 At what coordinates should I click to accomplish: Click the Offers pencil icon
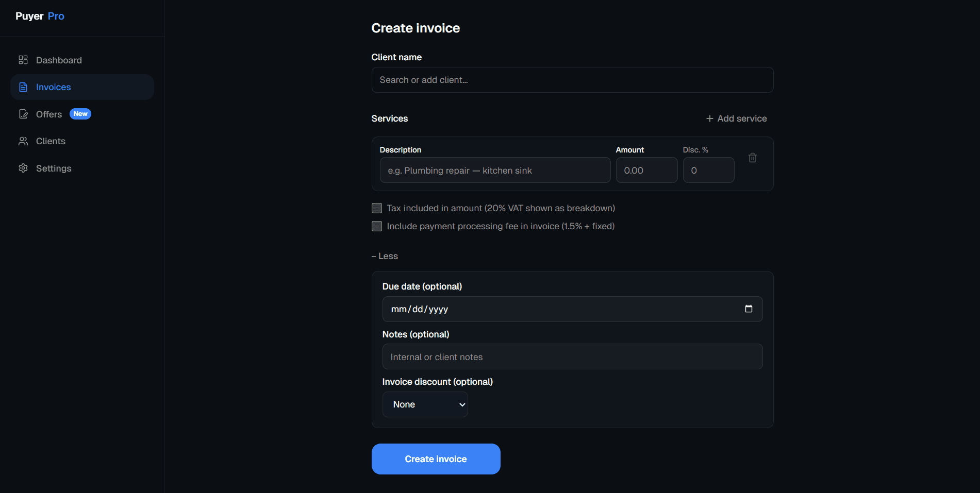click(23, 114)
